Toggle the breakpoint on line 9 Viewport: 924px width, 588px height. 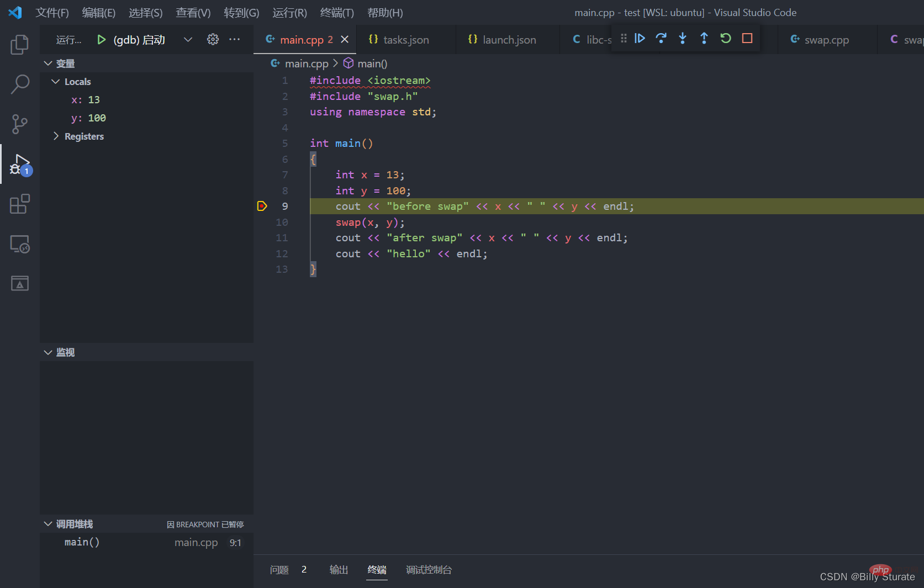262,206
